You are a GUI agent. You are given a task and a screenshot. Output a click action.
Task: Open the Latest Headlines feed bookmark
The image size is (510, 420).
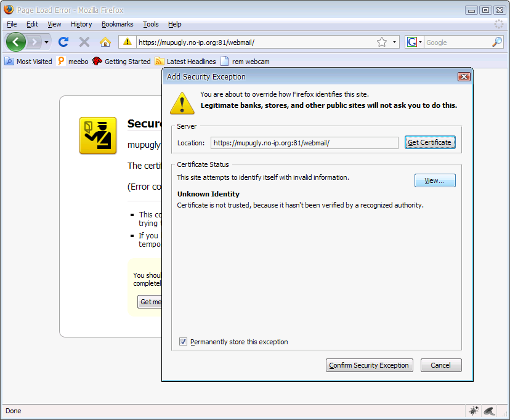(x=185, y=62)
